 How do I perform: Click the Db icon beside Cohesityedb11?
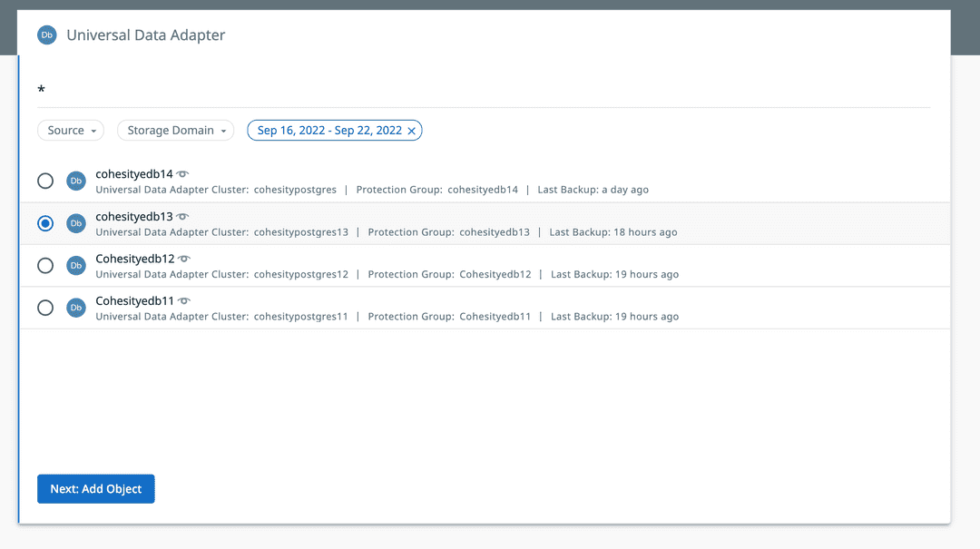(76, 308)
